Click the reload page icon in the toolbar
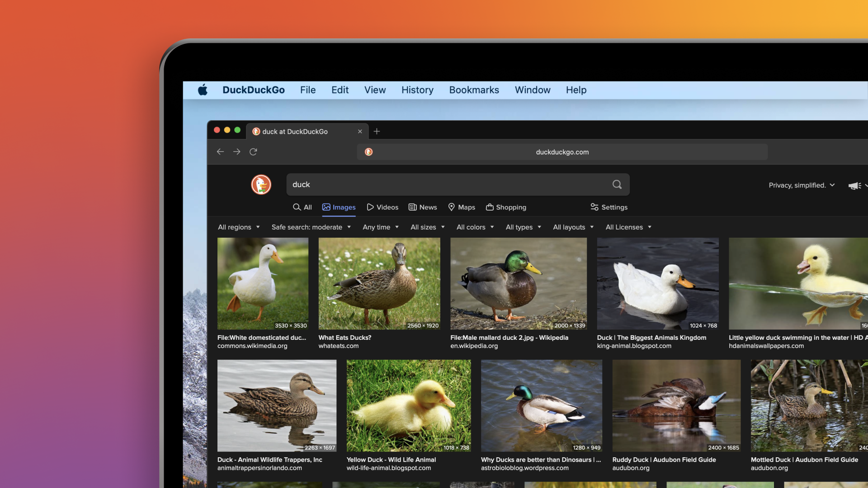 tap(253, 152)
